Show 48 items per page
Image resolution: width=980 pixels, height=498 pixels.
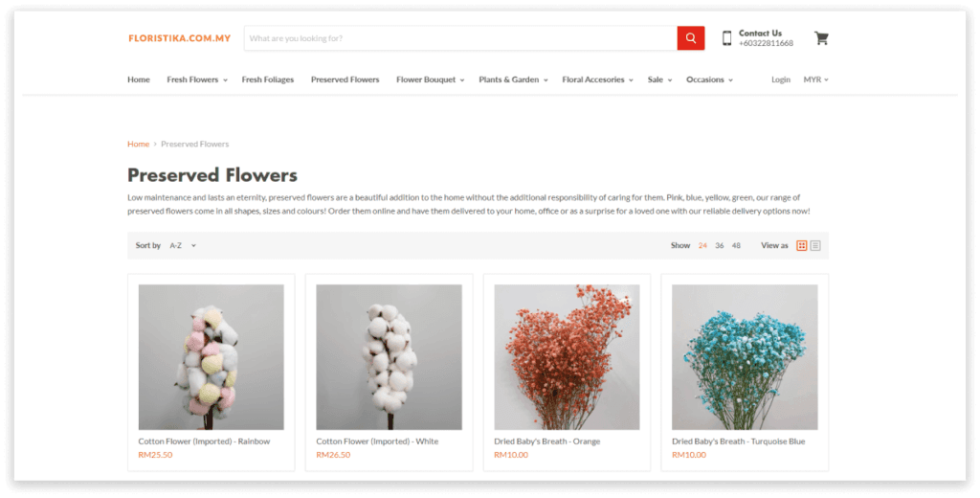736,246
